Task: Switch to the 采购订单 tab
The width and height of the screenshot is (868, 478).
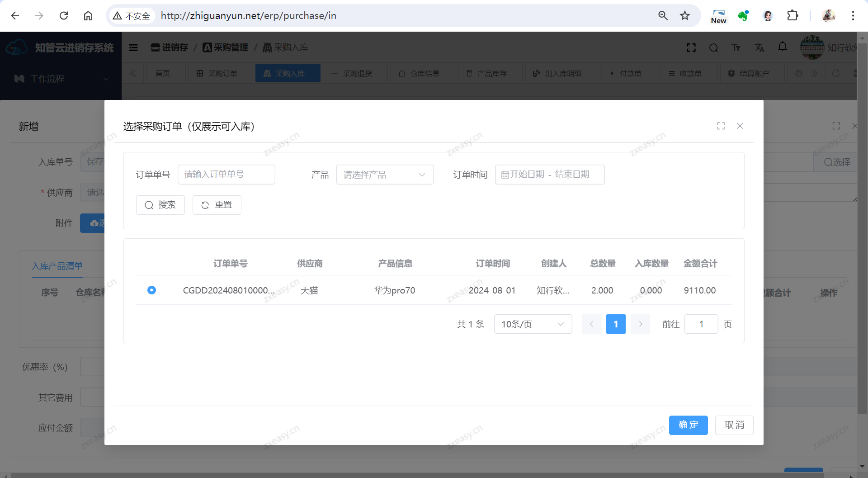Action: pos(217,73)
